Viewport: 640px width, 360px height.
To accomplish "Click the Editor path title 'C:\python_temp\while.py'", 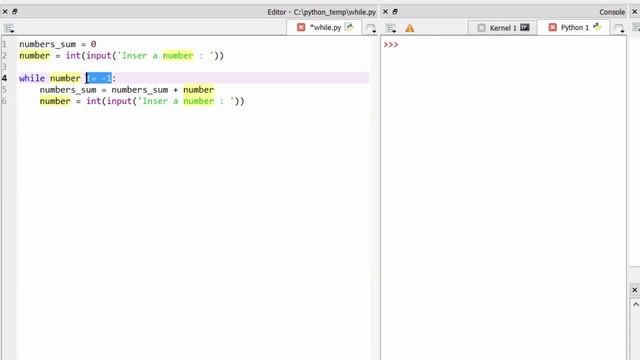I will click(334, 12).
